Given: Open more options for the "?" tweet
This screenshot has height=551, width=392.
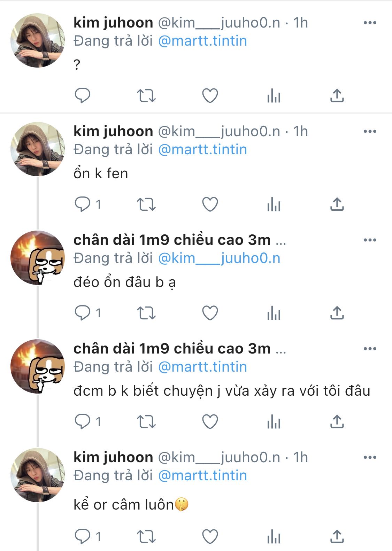Looking at the screenshot, I should tap(370, 23).
